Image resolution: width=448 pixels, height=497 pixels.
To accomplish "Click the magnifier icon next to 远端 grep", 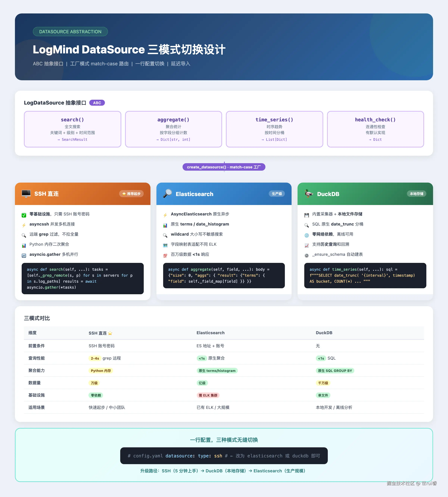I will point(24,235).
